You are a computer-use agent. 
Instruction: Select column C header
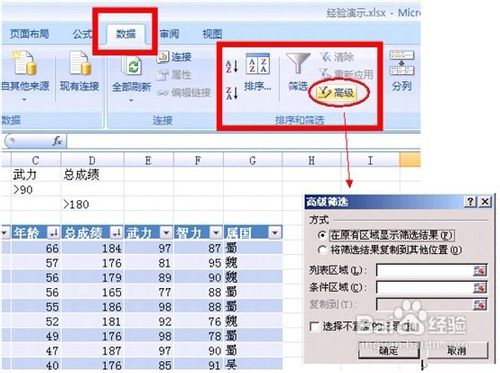pyautogui.click(x=36, y=160)
